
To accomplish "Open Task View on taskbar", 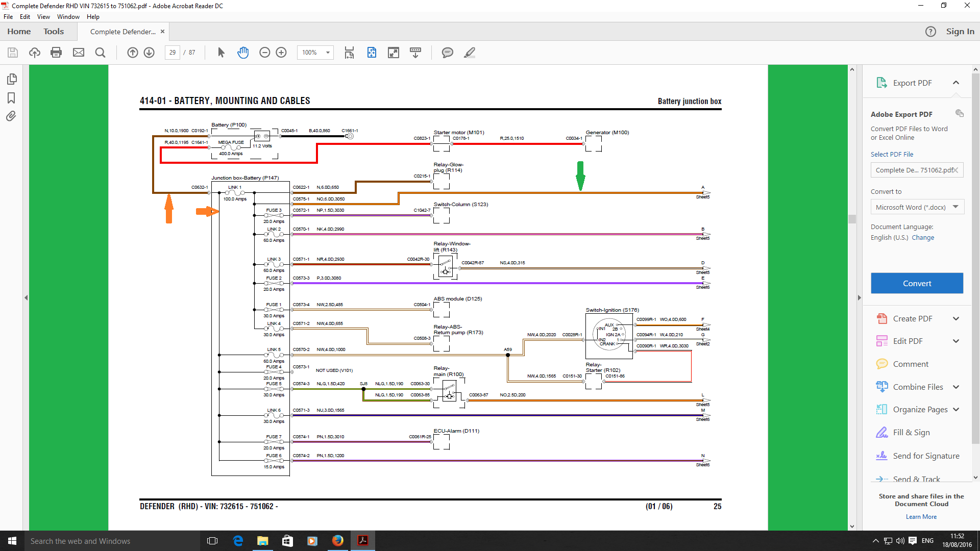I will [x=212, y=541].
